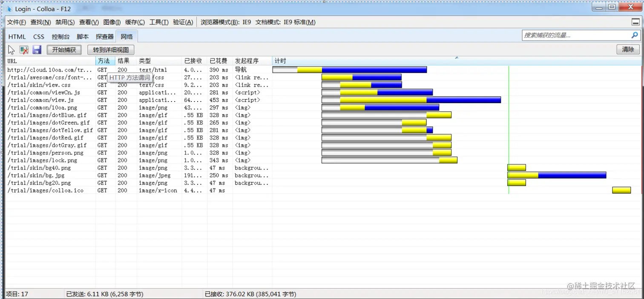Click the 清除 clear button
The image size is (644, 299).
click(x=628, y=49)
